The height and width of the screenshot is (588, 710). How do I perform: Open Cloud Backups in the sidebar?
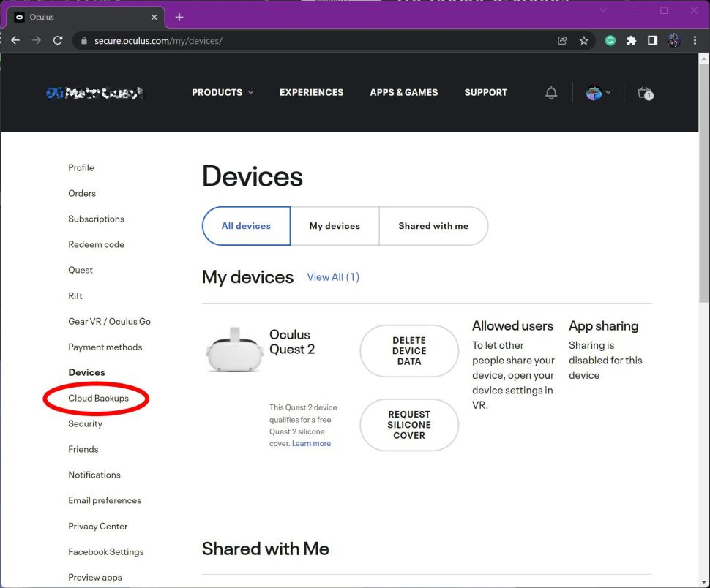click(x=98, y=398)
